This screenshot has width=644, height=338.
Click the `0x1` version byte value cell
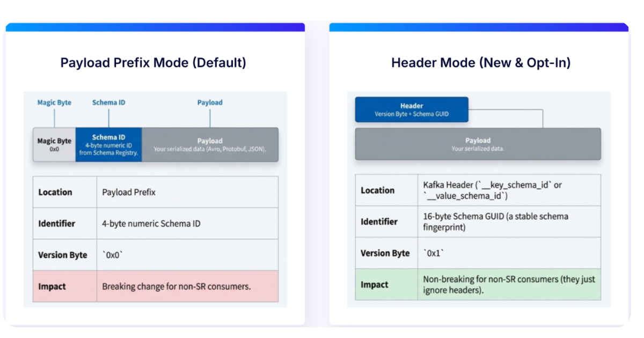(x=509, y=253)
